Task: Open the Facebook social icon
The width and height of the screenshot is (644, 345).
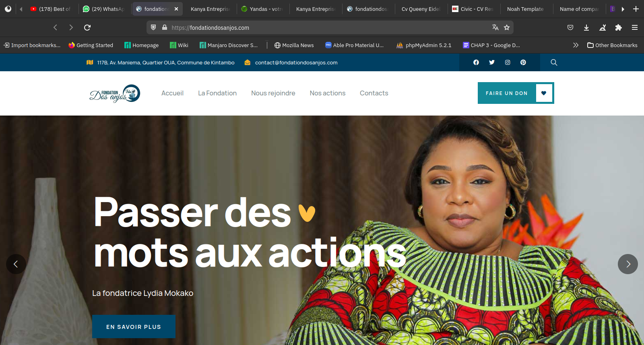Action: [476, 62]
